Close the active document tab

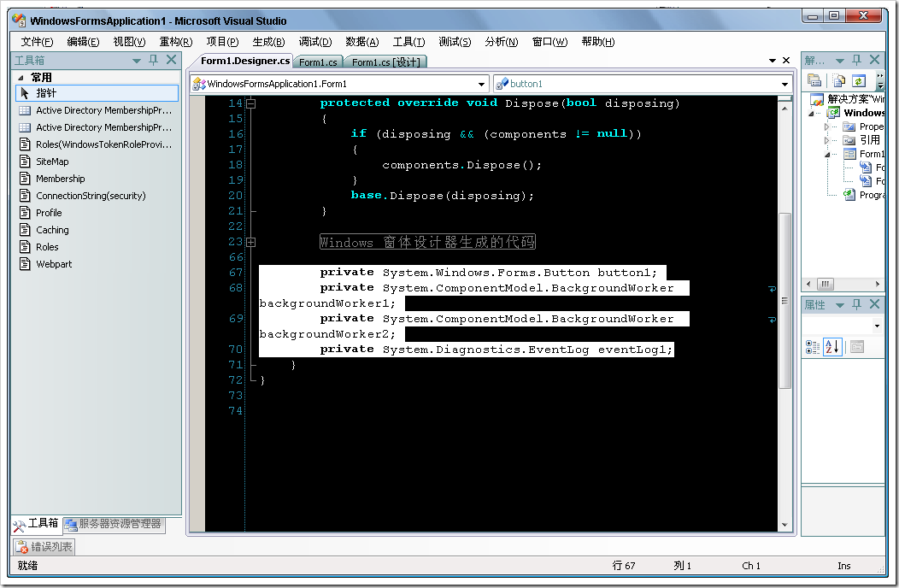click(786, 60)
